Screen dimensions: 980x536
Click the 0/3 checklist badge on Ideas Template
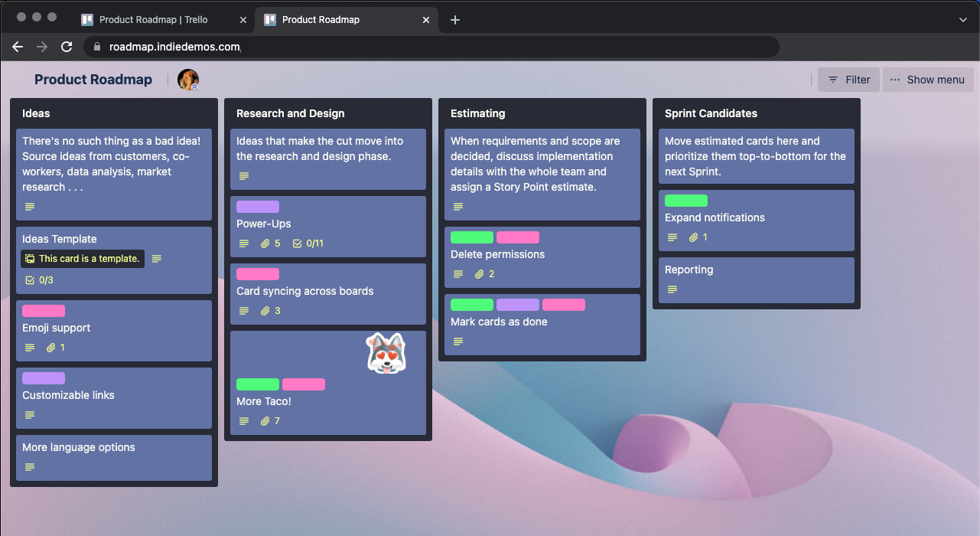click(39, 280)
